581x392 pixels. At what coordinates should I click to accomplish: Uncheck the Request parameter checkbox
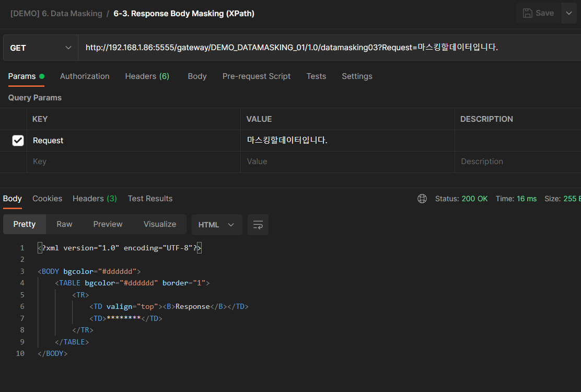pyautogui.click(x=18, y=141)
